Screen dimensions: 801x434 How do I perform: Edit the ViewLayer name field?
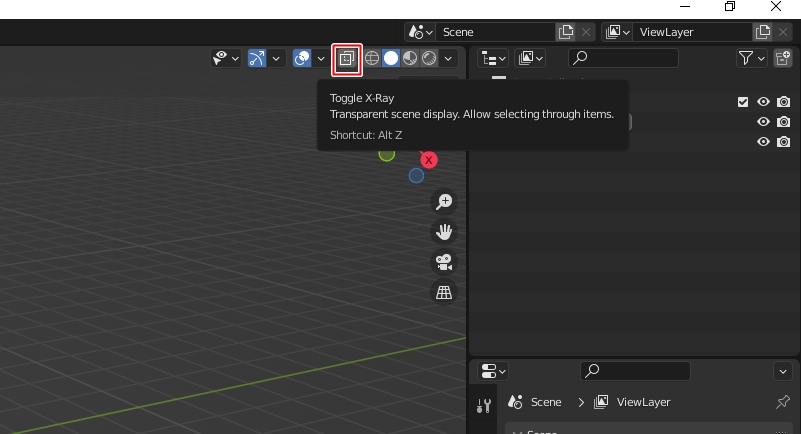coord(693,32)
